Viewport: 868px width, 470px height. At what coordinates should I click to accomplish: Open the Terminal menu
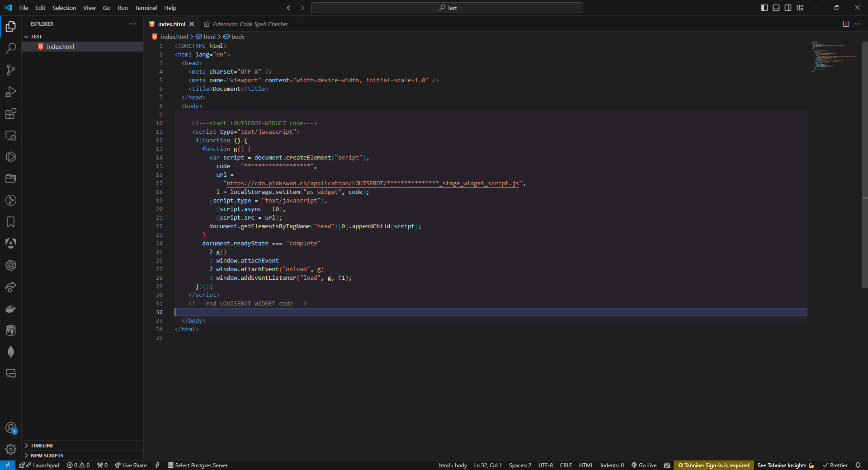(x=146, y=8)
